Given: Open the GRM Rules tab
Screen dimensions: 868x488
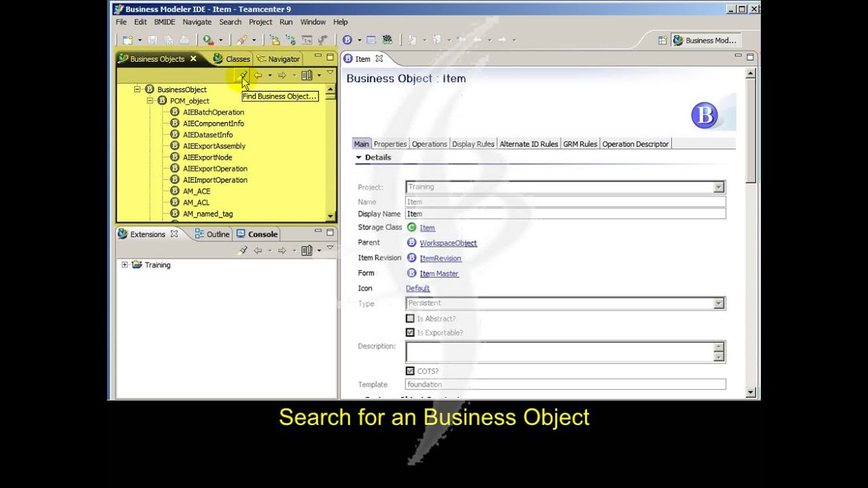Looking at the screenshot, I should (x=580, y=144).
